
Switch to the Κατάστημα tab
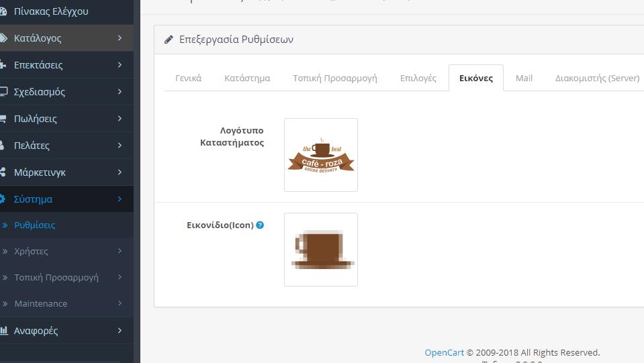coord(247,78)
